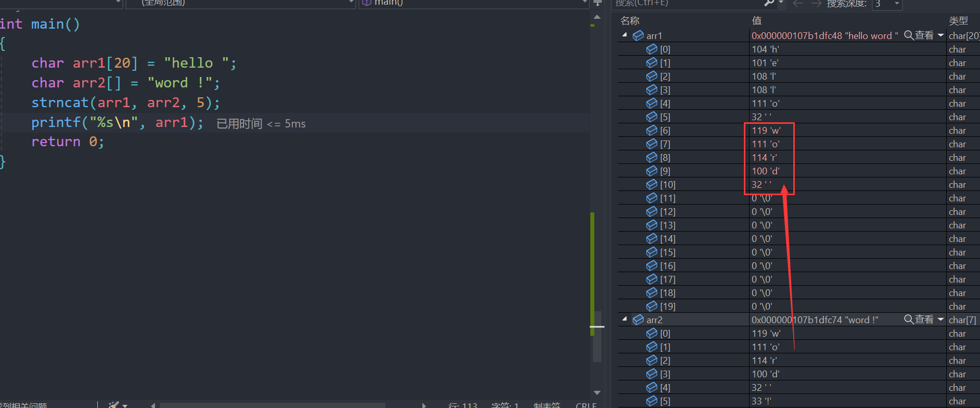Click the icon of arr1 element [11]
The image size is (980, 408).
point(652,198)
